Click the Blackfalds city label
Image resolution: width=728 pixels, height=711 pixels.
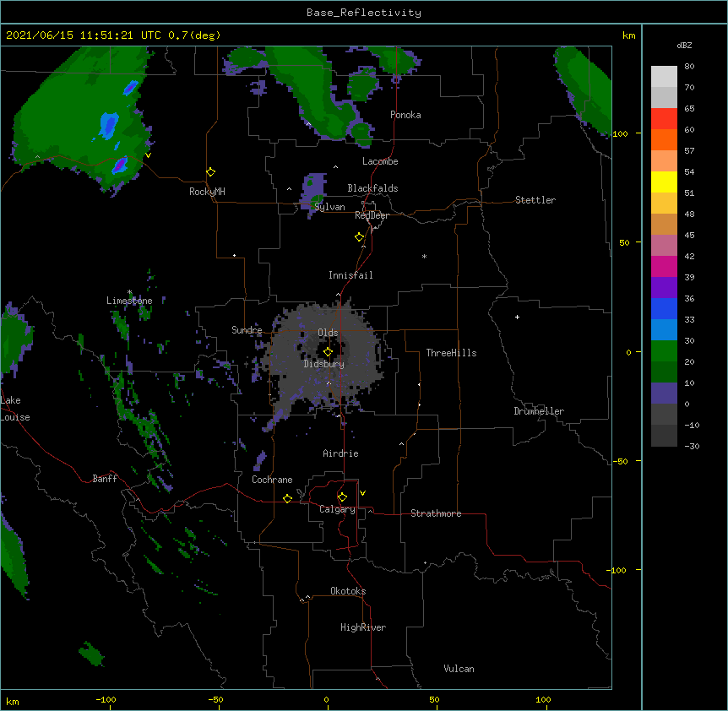[x=372, y=188]
